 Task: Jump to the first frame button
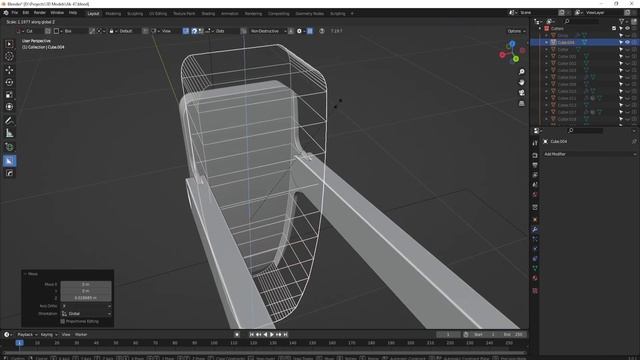coord(251,334)
